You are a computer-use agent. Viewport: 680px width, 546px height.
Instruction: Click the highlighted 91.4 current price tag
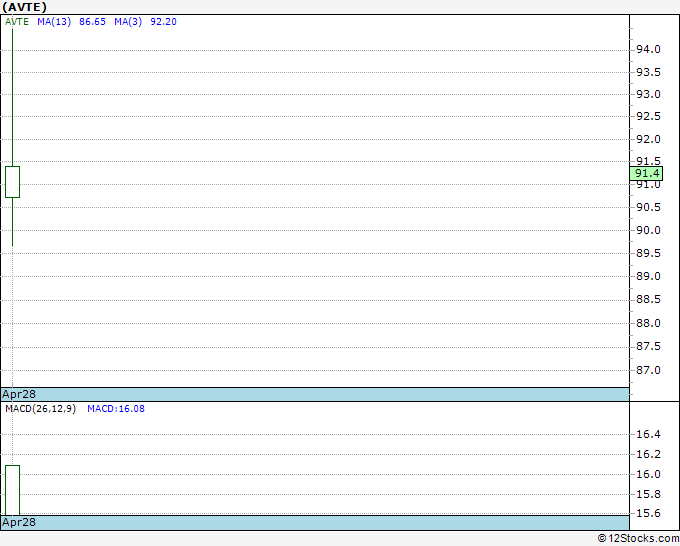pos(646,173)
